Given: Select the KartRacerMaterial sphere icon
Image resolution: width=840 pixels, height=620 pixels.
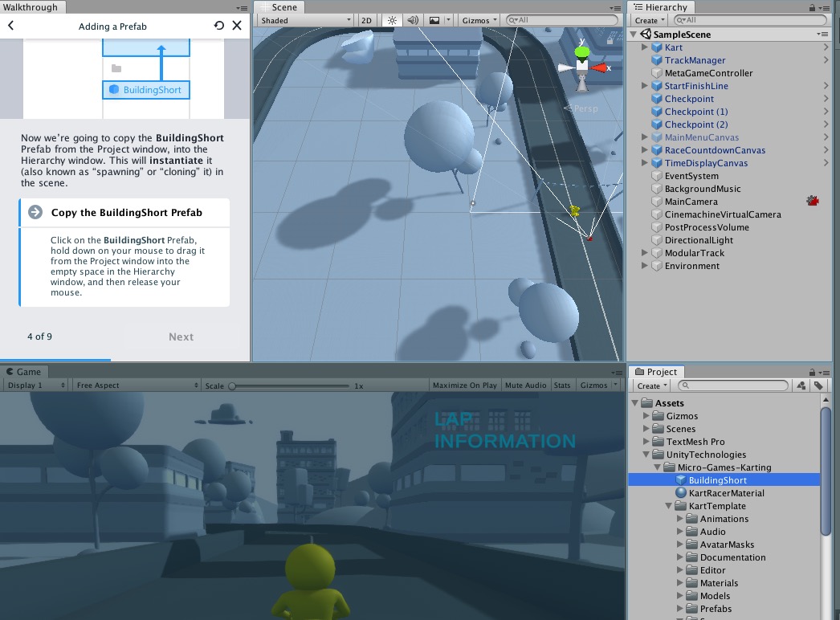Looking at the screenshot, I should pyautogui.click(x=681, y=492).
